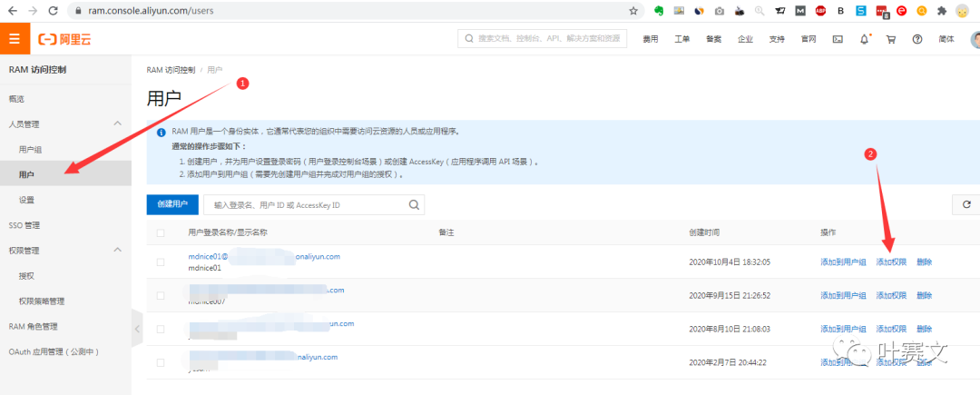Click 添加到用户组 for user mdnice01
Image resolution: width=980 pixels, height=395 pixels.
[x=843, y=262]
